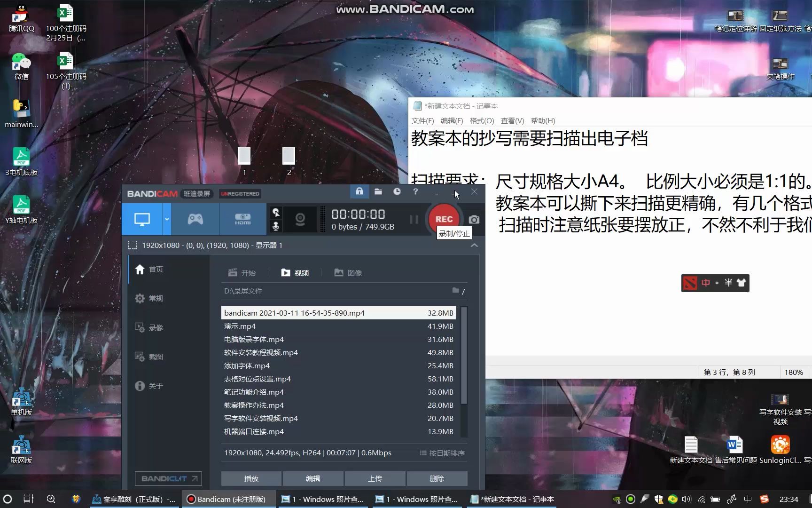Switch to 视频 tab in Bandicam home
The height and width of the screenshot is (508, 812).
pyautogui.click(x=295, y=273)
